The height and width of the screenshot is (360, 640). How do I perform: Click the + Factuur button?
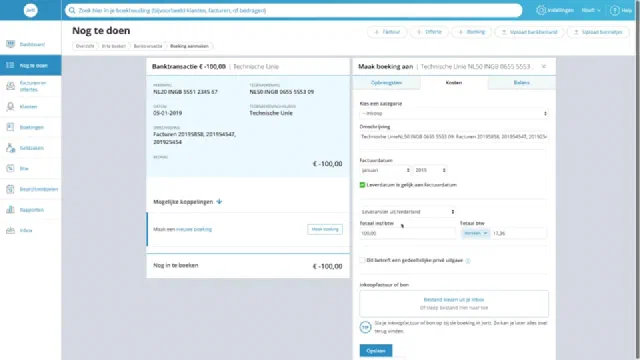pos(387,32)
